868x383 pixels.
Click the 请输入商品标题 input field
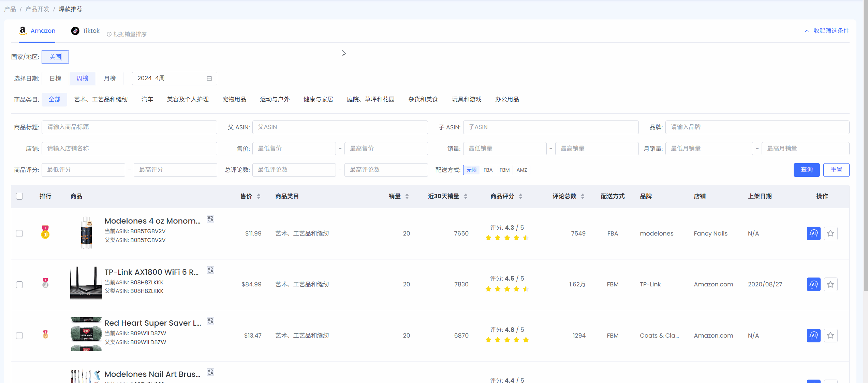coord(129,127)
